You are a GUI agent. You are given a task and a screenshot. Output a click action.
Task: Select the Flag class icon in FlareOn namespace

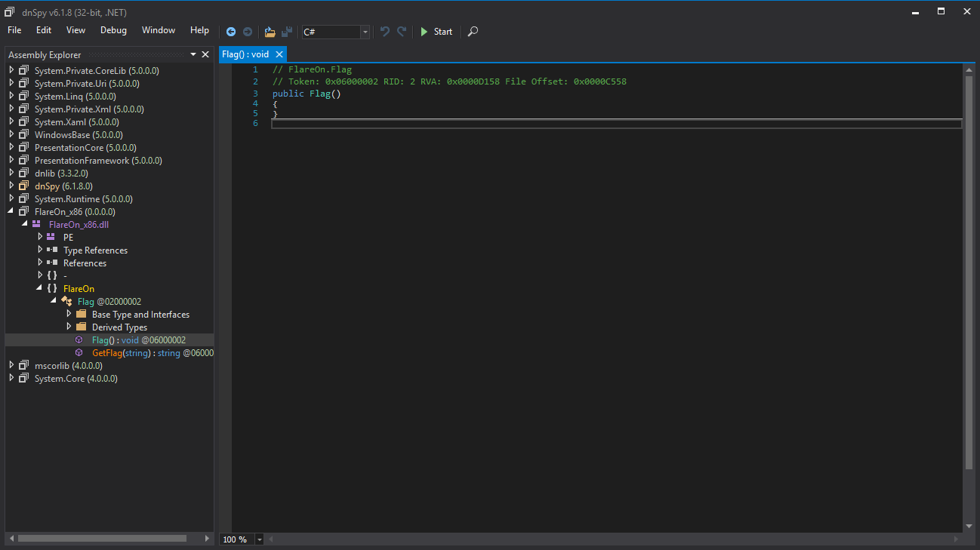[x=68, y=301]
